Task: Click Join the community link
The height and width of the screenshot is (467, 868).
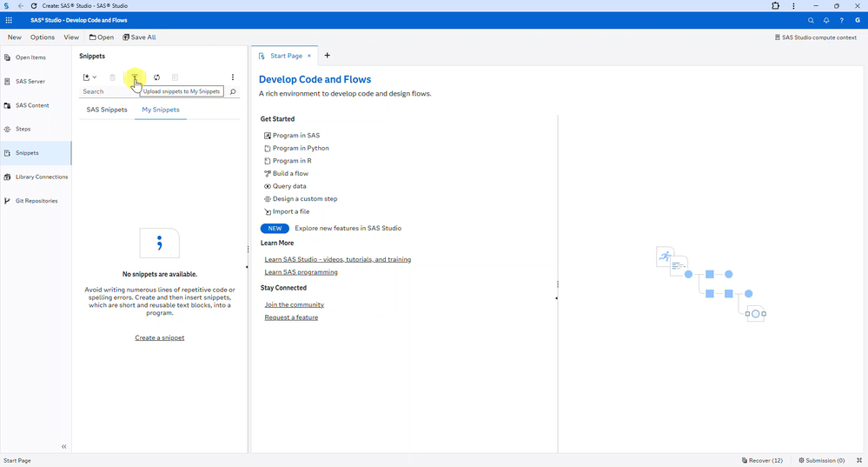Action: tap(294, 304)
